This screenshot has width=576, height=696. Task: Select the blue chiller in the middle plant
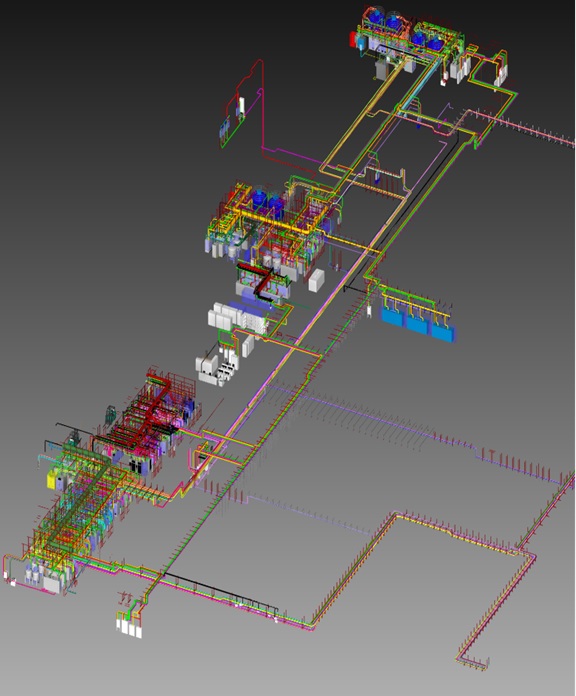click(260, 199)
